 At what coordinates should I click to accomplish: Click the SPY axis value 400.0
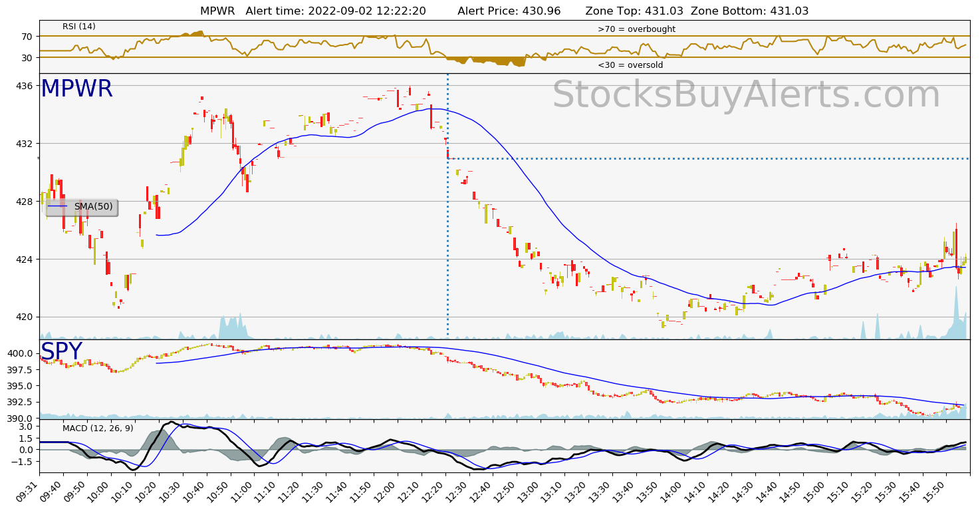pyautogui.click(x=21, y=353)
